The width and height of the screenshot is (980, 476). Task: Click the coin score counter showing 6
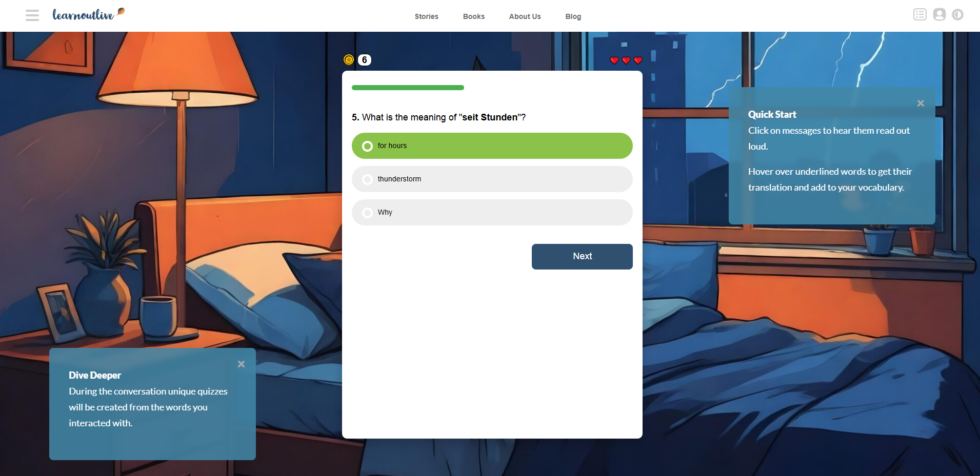365,60
